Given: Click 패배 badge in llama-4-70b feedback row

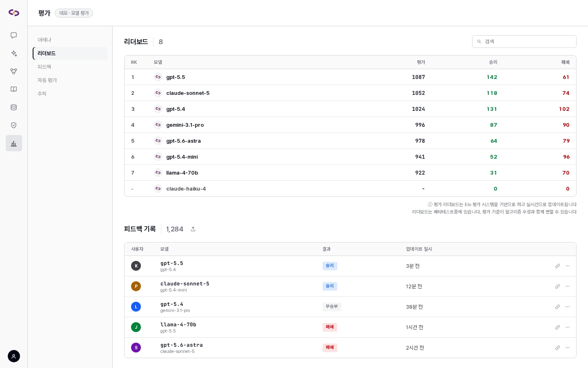Looking at the screenshot, I should coord(330,327).
